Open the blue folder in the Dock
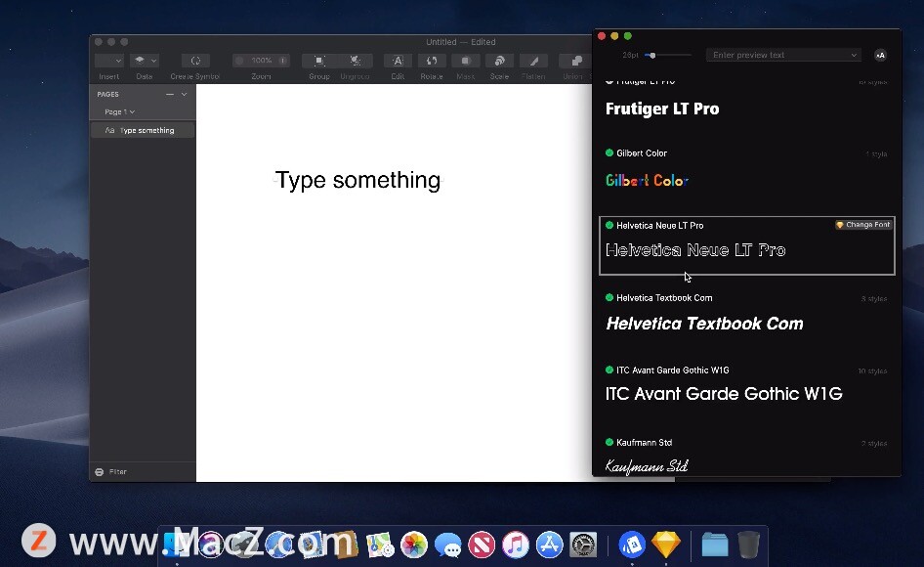924x567 pixels. pos(715,544)
